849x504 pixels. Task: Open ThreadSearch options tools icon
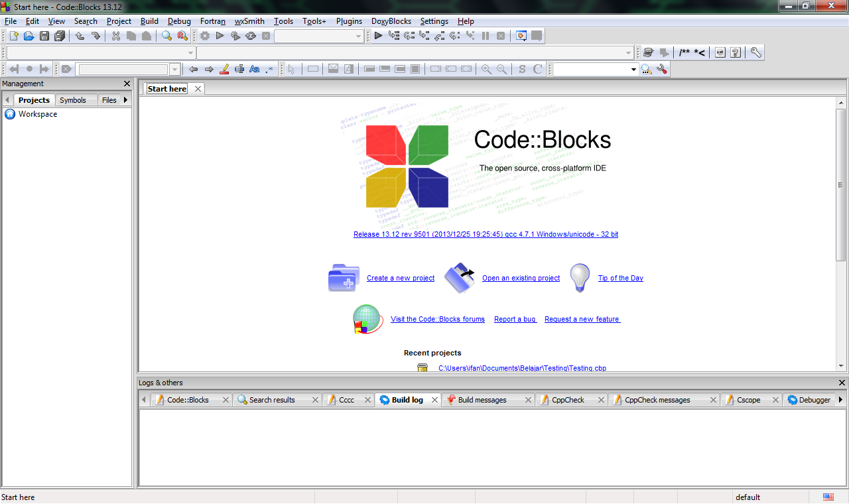[661, 69]
